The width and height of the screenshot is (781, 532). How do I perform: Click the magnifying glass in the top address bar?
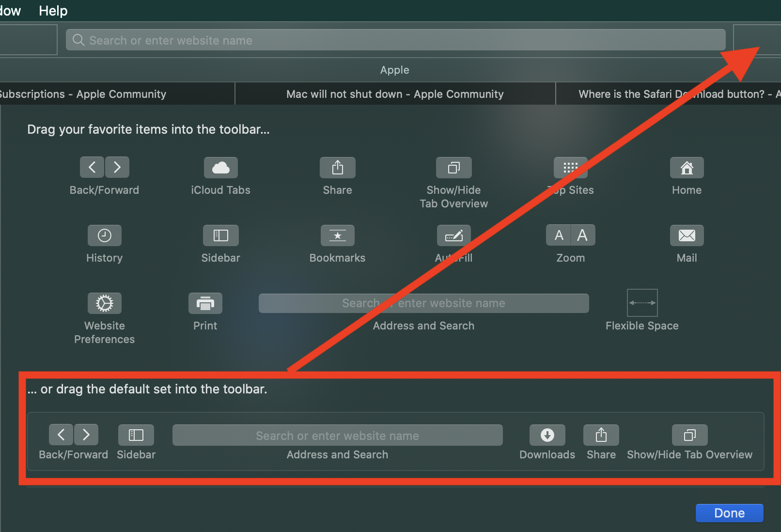pos(78,40)
